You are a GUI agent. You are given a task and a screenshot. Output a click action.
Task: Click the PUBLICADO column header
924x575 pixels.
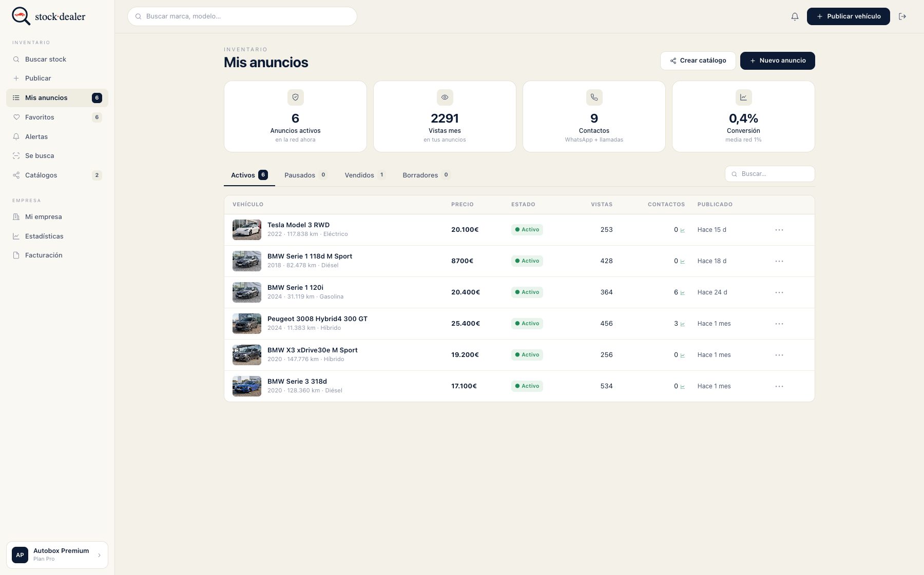pos(715,204)
